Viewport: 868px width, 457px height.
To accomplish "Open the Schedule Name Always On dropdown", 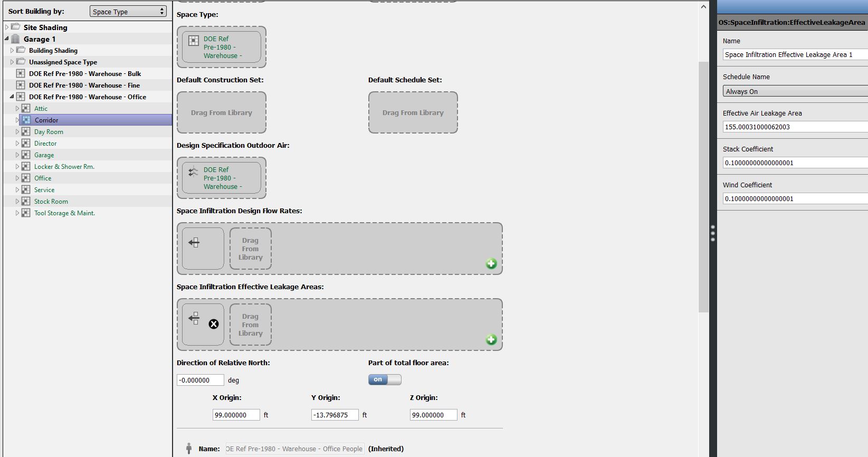I will (x=795, y=91).
